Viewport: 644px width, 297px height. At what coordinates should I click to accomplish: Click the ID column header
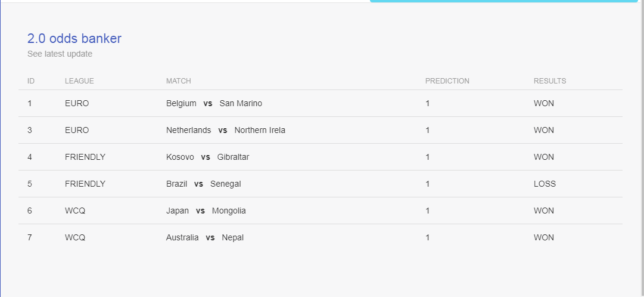[31, 81]
